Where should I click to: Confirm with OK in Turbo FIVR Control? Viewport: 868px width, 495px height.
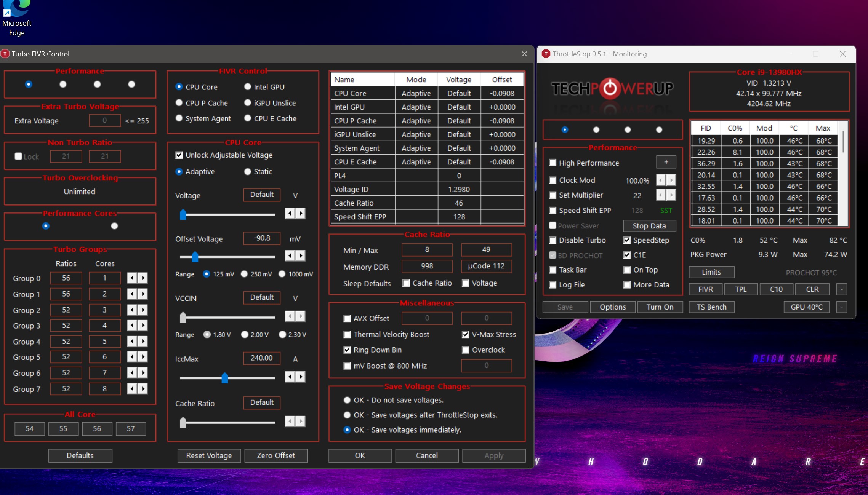360,455
